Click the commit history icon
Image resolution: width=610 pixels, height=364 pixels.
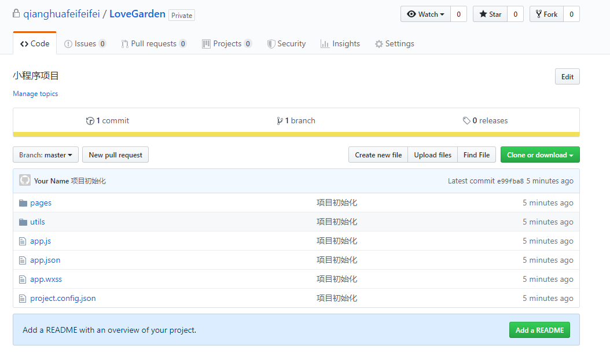(90, 120)
